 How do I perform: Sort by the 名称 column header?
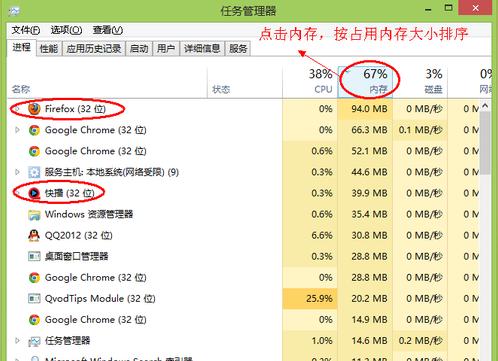coord(107,82)
